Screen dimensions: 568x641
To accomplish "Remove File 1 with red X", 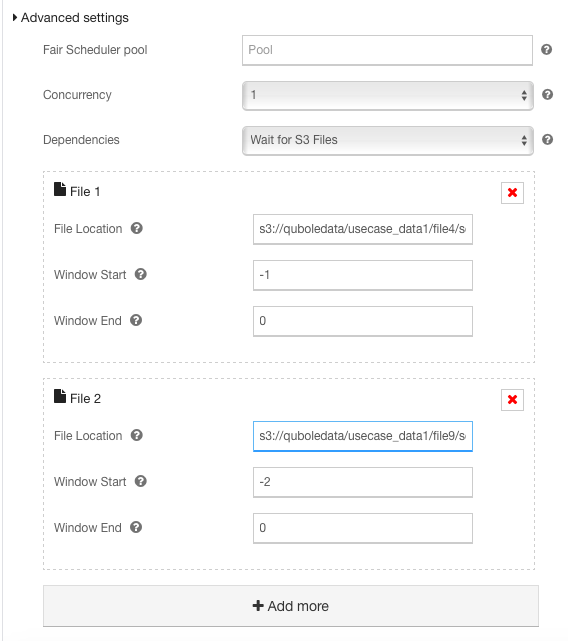I will click(x=512, y=193).
